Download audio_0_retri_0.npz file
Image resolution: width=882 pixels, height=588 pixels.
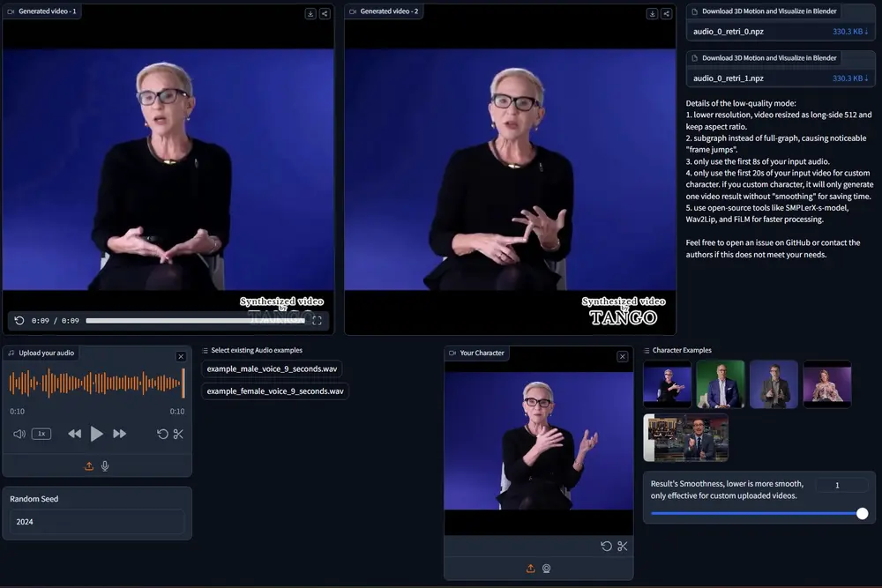[850, 32]
